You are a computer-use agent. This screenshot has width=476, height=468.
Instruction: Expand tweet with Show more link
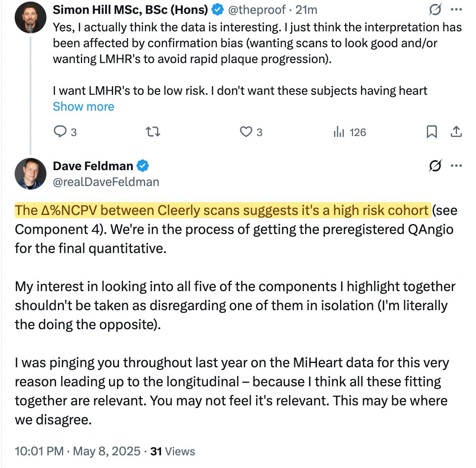pyautogui.click(x=83, y=106)
